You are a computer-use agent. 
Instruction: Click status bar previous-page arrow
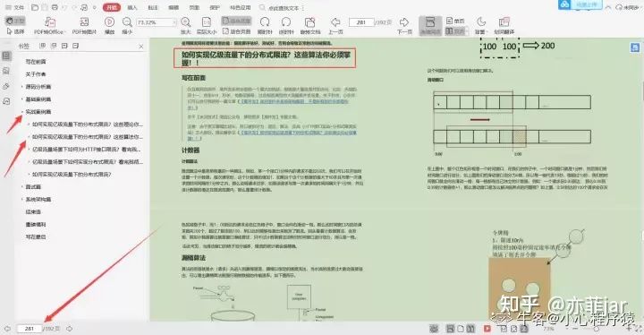[7, 329]
